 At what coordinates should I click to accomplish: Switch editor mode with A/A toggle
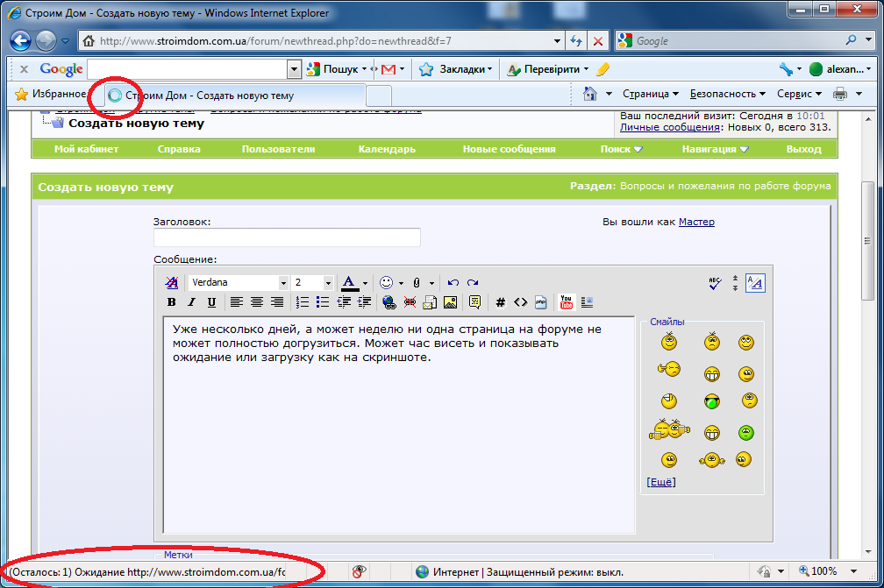coord(755,283)
